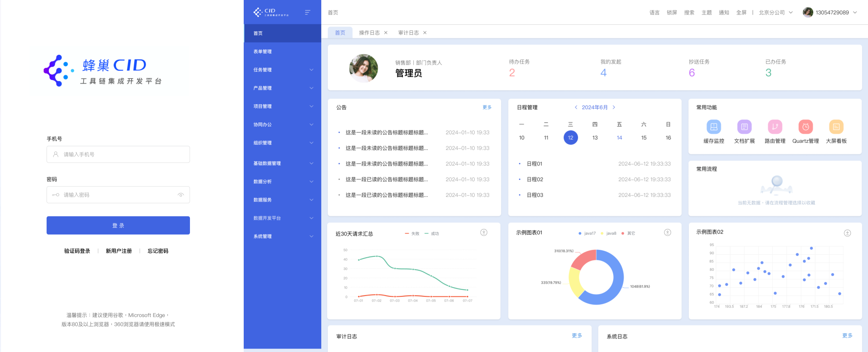The height and width of the screenshot is (352, 868).
Task: Collapse sidebar with the hamburger menu icon
Action: (307, 12)
